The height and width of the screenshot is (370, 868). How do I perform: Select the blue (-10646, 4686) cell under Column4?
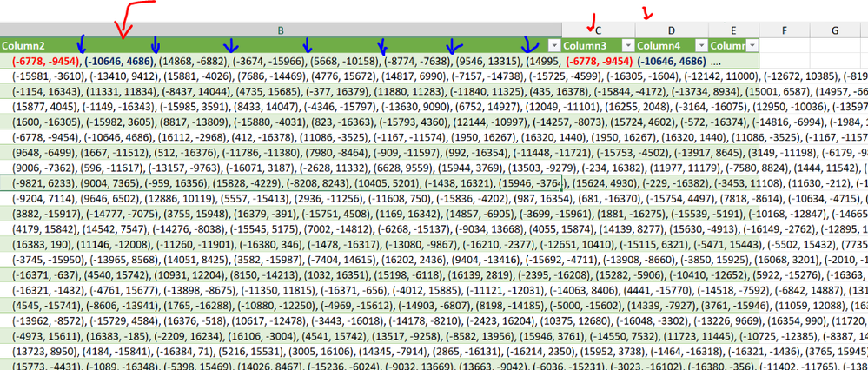[672, 61]
